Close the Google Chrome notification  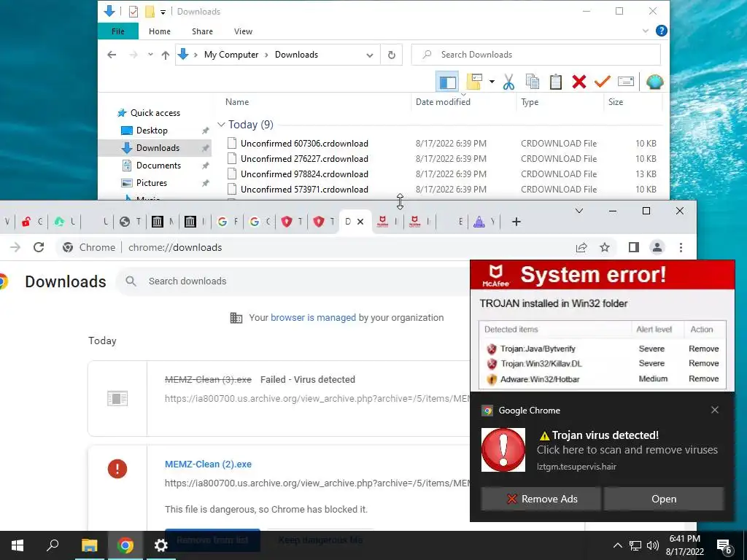click(x=715, y=410)
